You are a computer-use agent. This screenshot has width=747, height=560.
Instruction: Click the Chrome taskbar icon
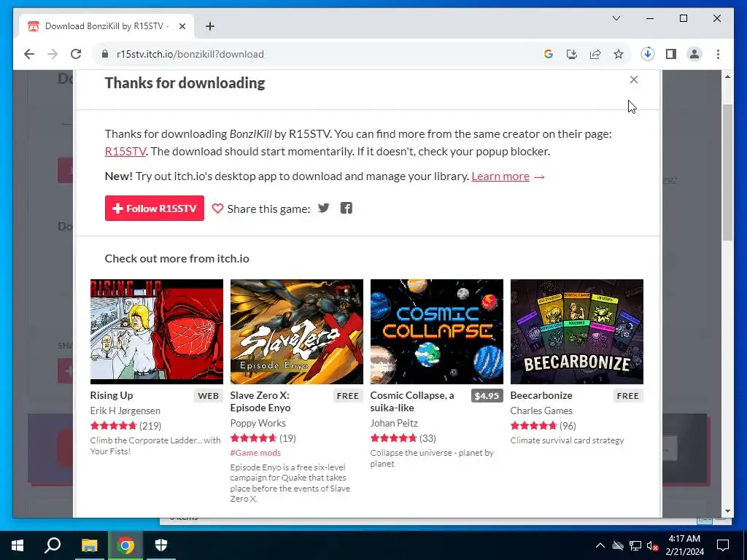pos(125,545)
